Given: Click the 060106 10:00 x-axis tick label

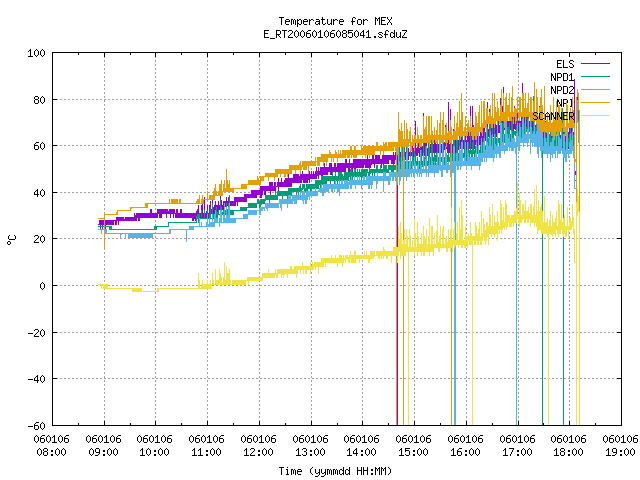Looking at the screenshot, I should click(x=155, y=446).
